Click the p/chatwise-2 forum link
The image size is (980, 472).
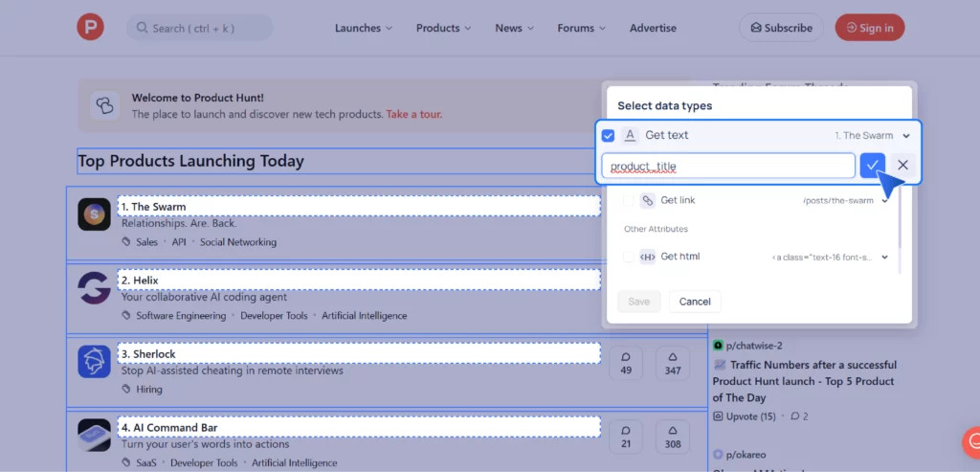(754, 345)
